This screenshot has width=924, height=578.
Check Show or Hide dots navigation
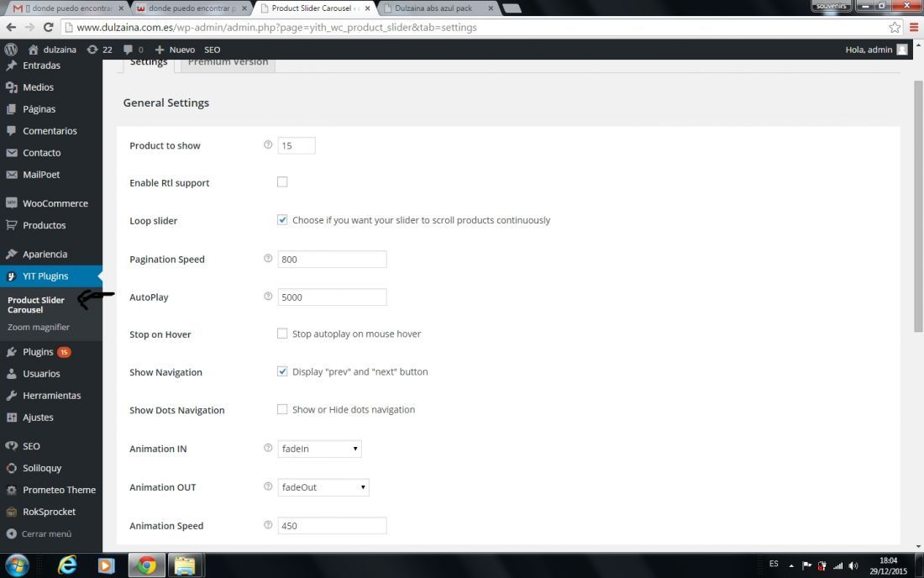(282, 409)
